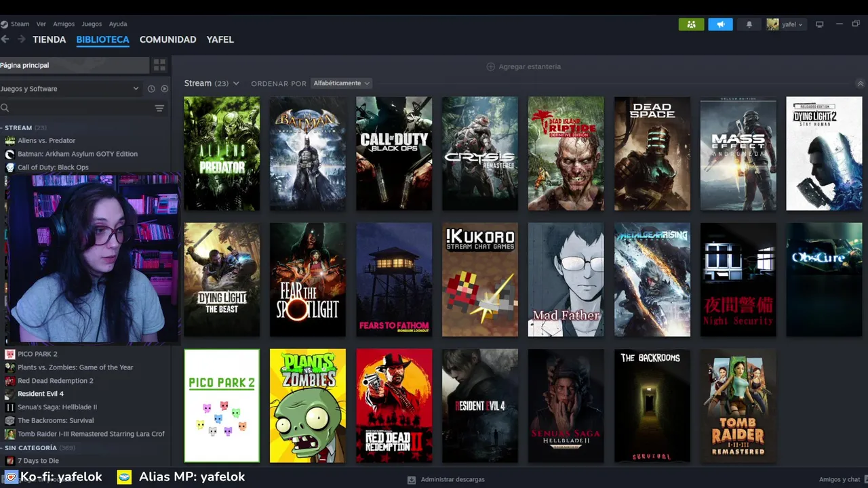Open Amigos y chat
The image size is (868, 488).
[840, 479]
